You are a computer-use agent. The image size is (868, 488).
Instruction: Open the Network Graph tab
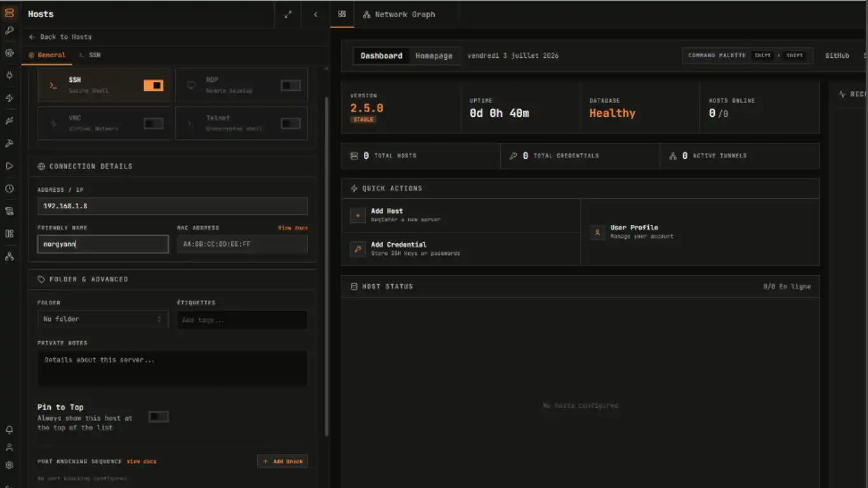[399, 14]
